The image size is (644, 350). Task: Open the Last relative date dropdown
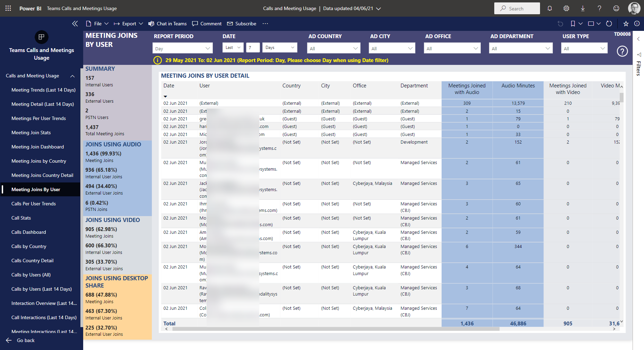[233, 48]
